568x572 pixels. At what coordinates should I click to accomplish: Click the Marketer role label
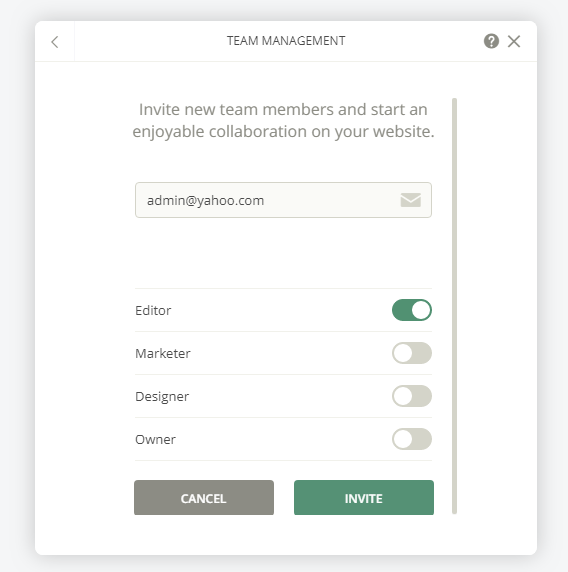coord(163,353)
